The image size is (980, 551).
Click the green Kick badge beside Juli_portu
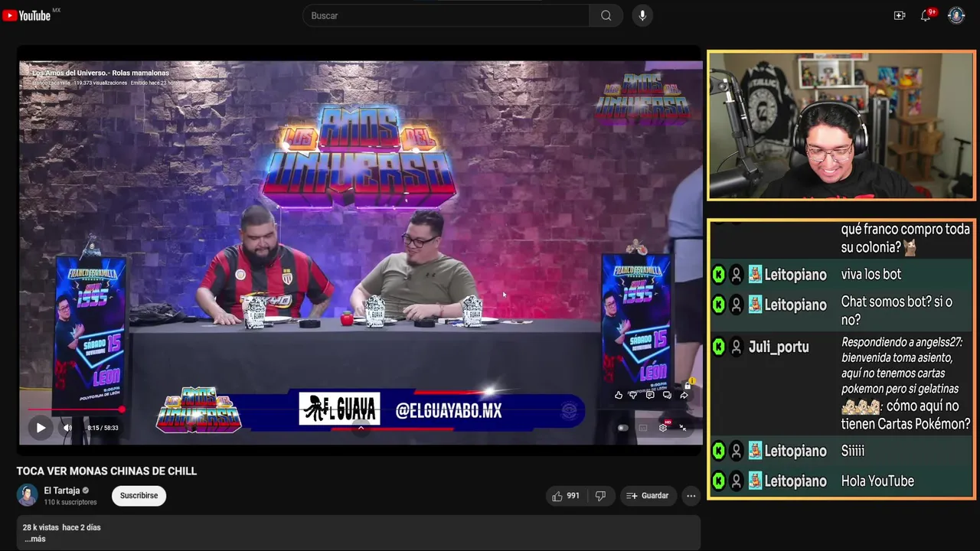tap(718, 347)
